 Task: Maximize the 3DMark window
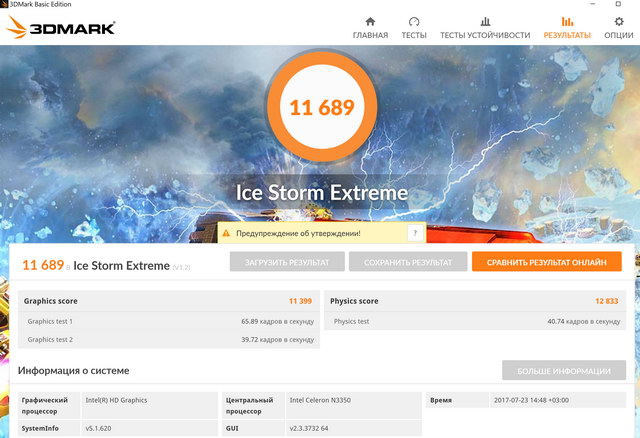click(x=618, y=4)
